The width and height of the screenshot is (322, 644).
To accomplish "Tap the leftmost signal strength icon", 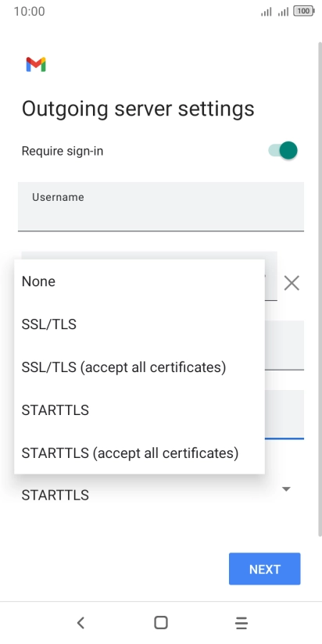I will tap(267, 12).
